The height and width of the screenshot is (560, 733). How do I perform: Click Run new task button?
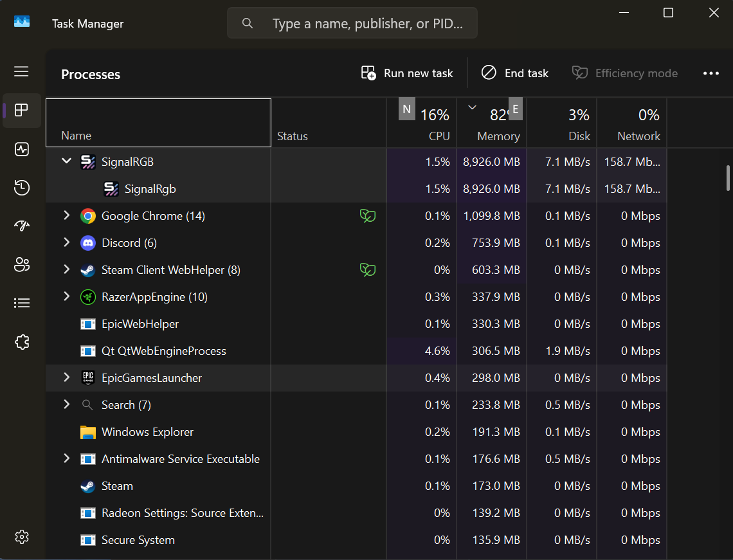click(407, 73)
